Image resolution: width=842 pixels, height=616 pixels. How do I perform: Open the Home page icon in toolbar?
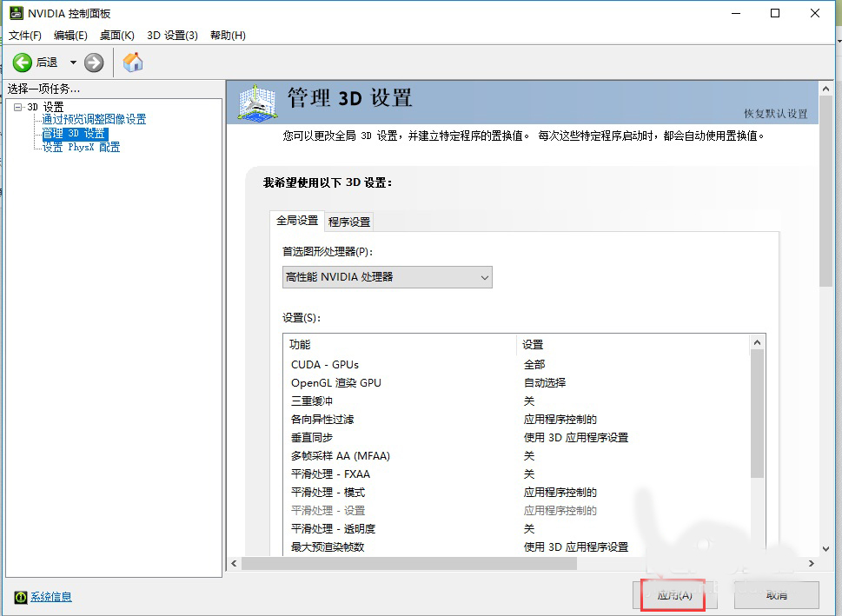[x=133, y=63]
